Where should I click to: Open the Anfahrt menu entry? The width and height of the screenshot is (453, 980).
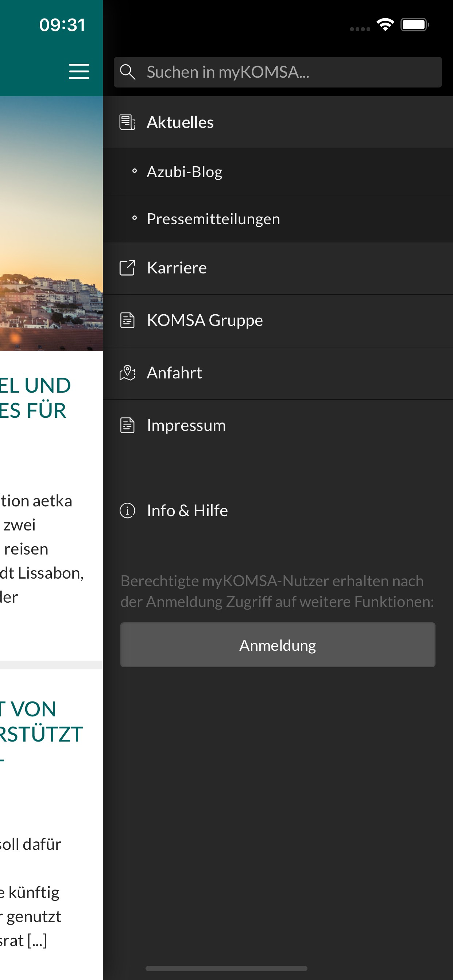[x=278, y=373]
